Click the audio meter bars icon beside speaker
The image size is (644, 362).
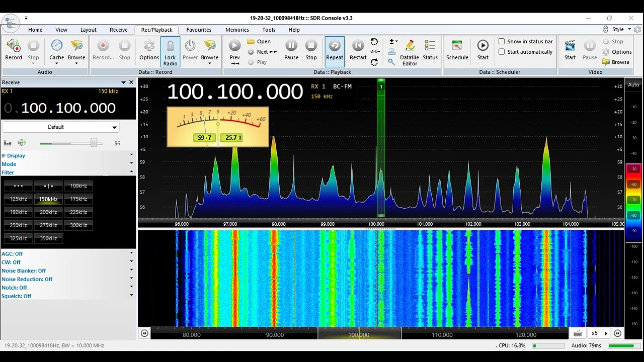[8, 144]
